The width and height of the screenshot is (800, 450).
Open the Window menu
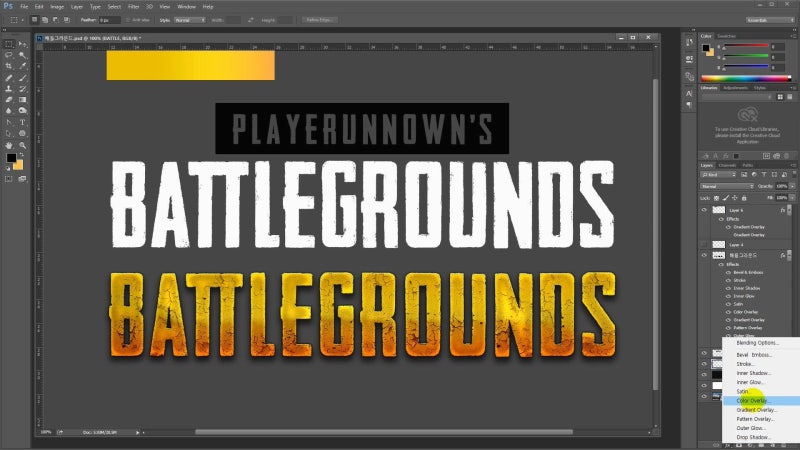(x=186, y=7)
